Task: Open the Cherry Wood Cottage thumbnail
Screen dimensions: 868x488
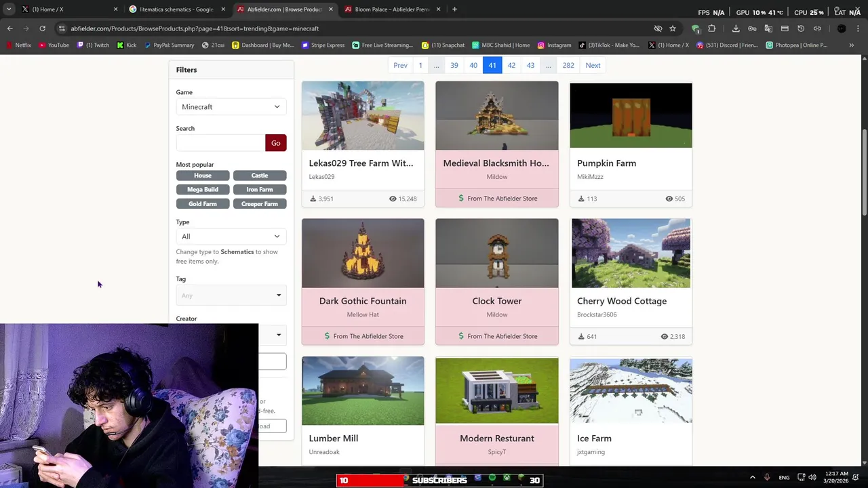Action: (631, 253)
